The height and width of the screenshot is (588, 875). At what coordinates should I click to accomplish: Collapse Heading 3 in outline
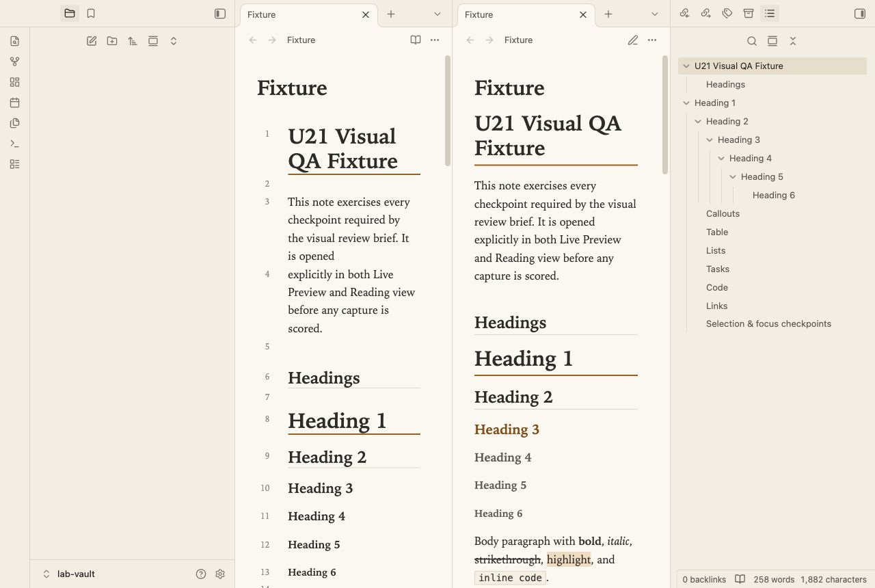click(710, 140)
